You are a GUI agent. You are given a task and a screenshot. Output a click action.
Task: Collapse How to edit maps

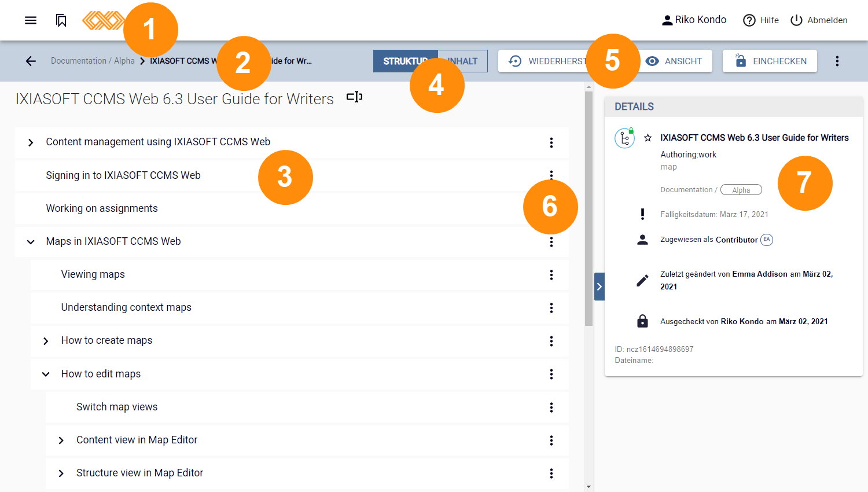click(46, 374)
